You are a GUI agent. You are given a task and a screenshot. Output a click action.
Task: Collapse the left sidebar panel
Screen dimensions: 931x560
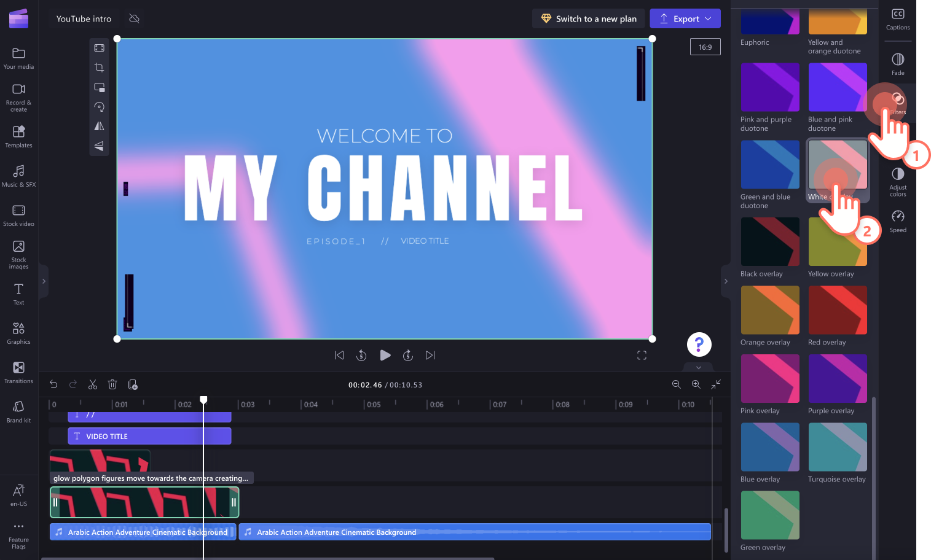pos(43,281)
